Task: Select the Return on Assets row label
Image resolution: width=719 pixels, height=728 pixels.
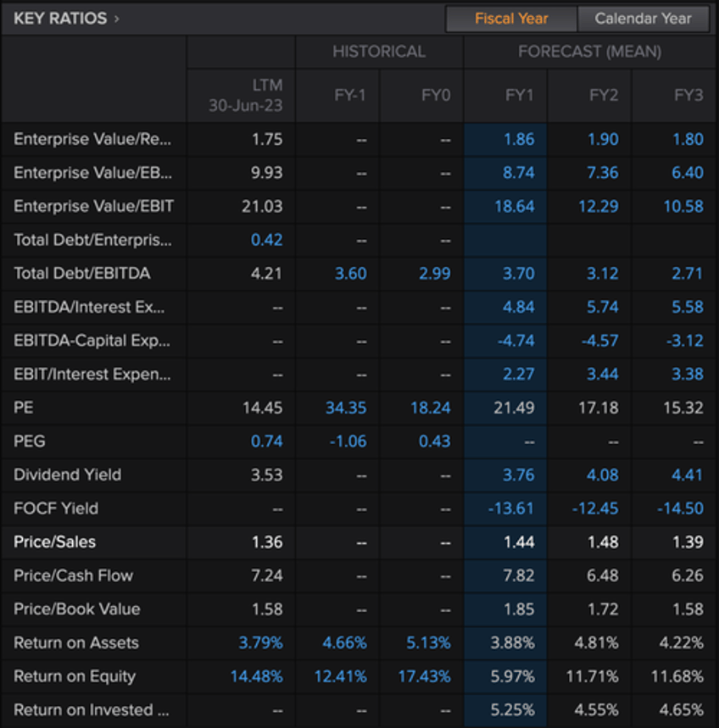Action: point(76,642)
